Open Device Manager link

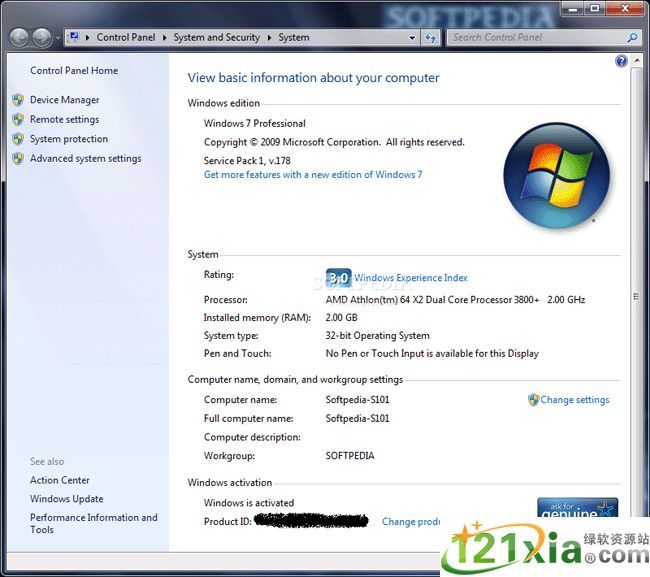point(65,100)
